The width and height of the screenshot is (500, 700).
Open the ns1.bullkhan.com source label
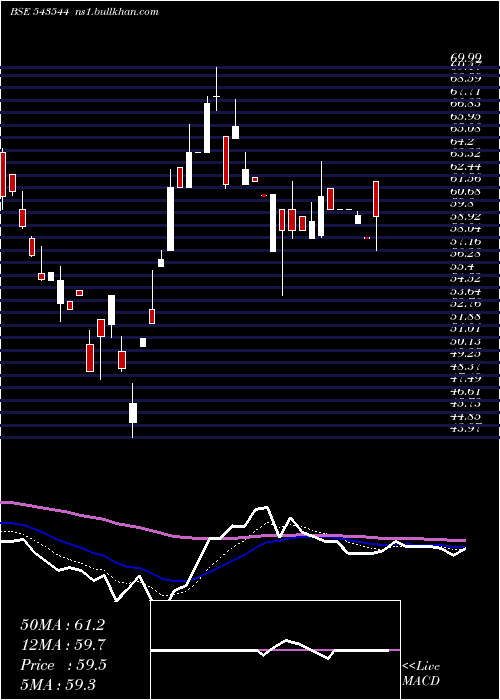116,12
